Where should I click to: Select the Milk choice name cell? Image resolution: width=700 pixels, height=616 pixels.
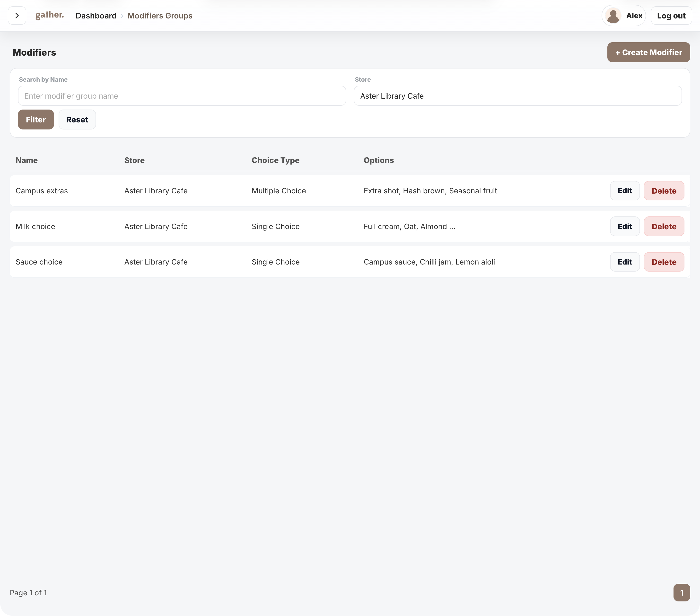tap(35, 226)
